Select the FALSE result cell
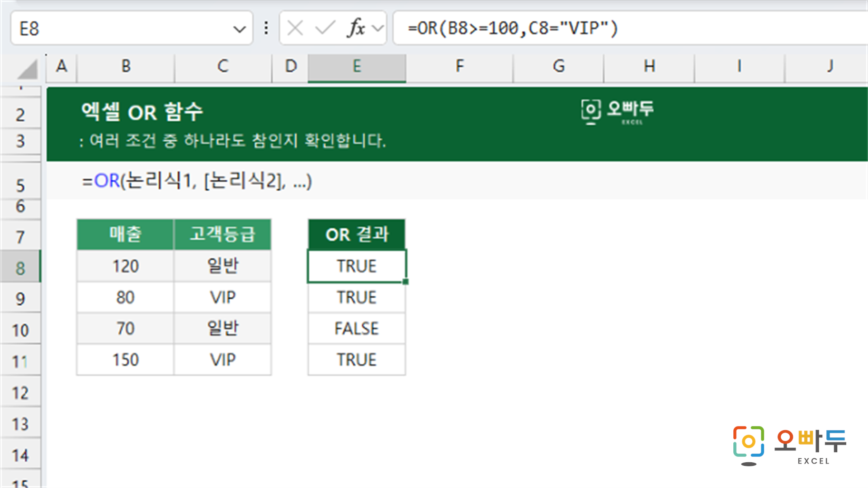Image resolution: width=868 pixels, height=488 pixels. (x=357, y=328)
